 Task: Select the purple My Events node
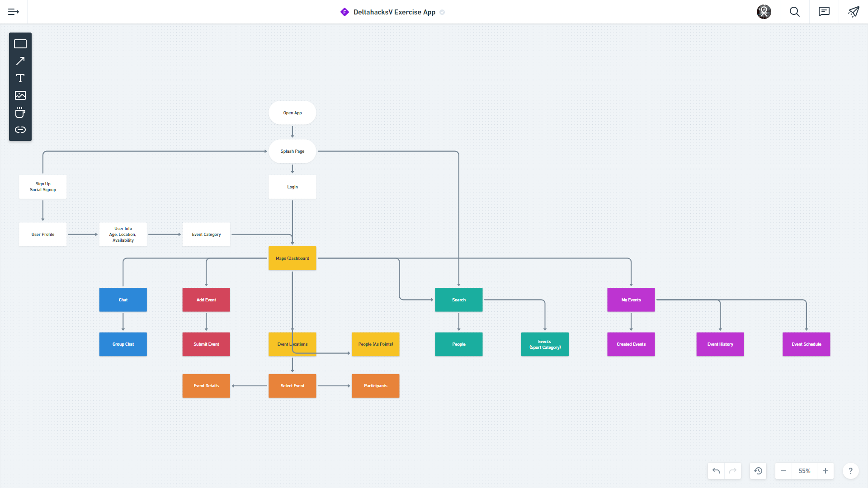point(631,300)
